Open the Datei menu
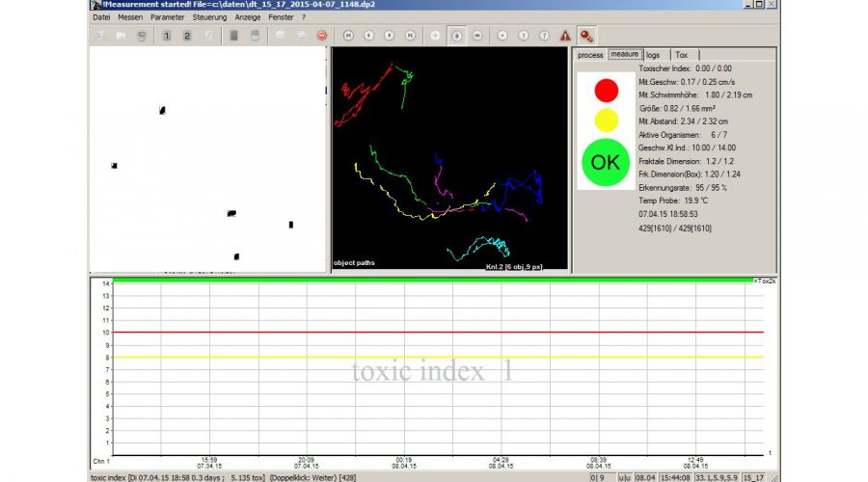Image resolution: width=868 pixels, height=482 pixels. 101,17
